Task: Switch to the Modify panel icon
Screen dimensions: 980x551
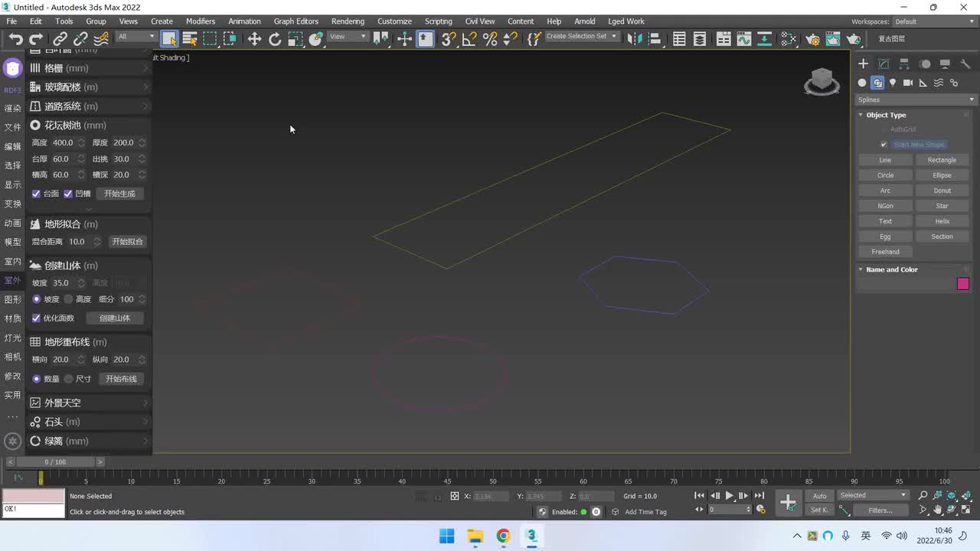Action: tap(884, 64)
